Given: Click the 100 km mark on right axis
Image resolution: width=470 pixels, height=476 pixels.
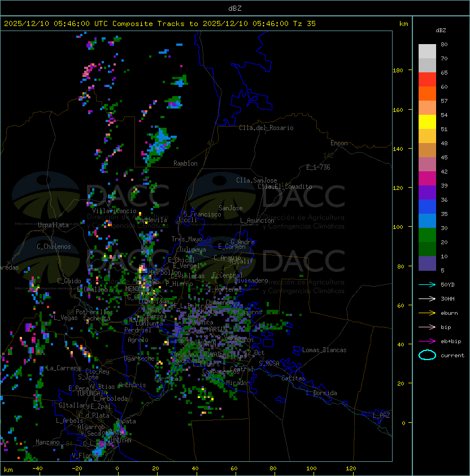Looking at the screenshot, I should (398, 227).
